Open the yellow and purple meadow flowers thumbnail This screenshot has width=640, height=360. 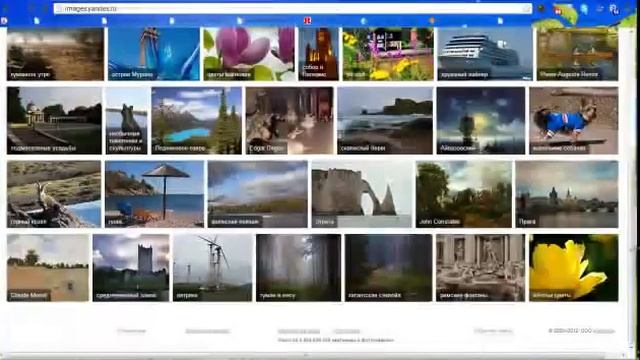tap(388, 54)
